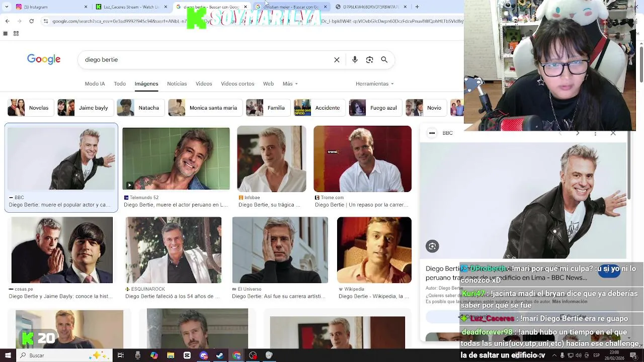Open the apps grid bookmark icon

[16, 34]
